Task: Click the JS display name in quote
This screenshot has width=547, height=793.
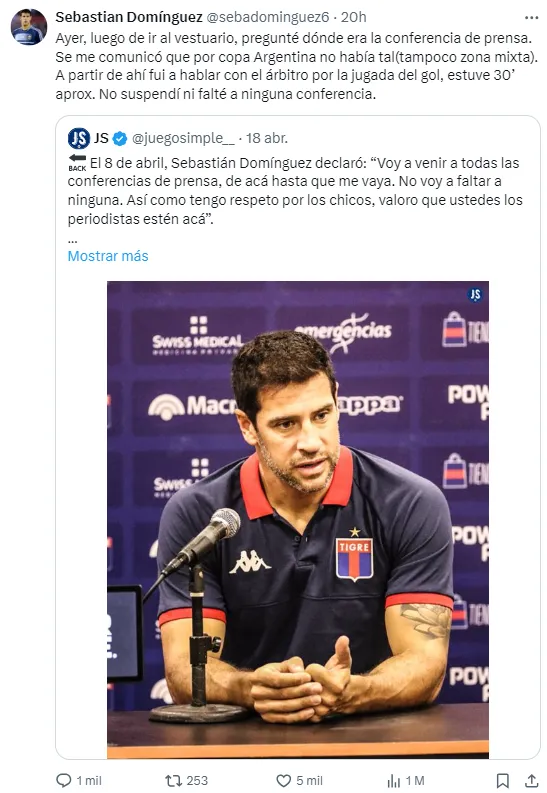Action: click(x=101, y=138)
